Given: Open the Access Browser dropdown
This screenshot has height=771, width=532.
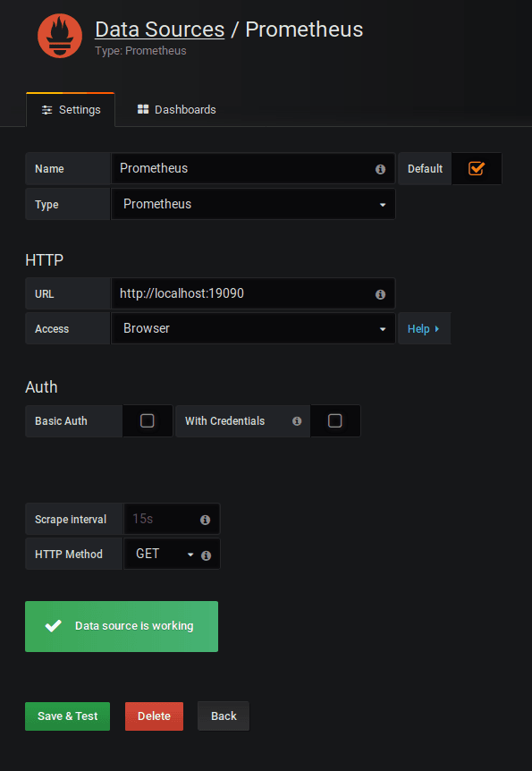Looking at the screenshot, I should (x=253, y=328).
